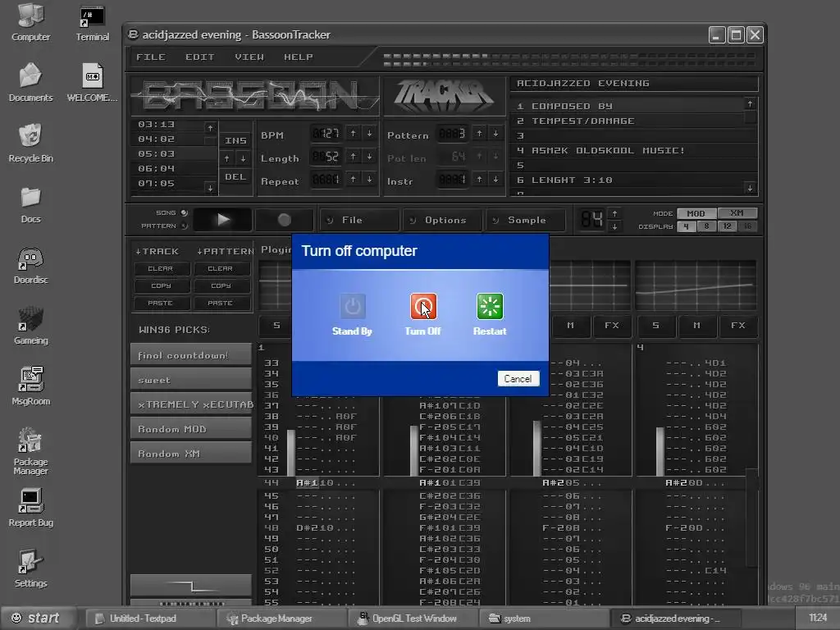Open the Terminal desktop shortcut
840x630 pixels.
pyautogui.click(x=92, y=22)
